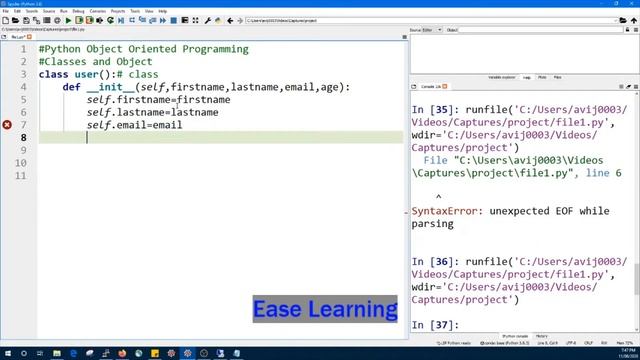Image resolution: width=640 pixels, height=360 pixels.
Task: Toggle fullscreen mode icon
Action: tap(196, 20)
